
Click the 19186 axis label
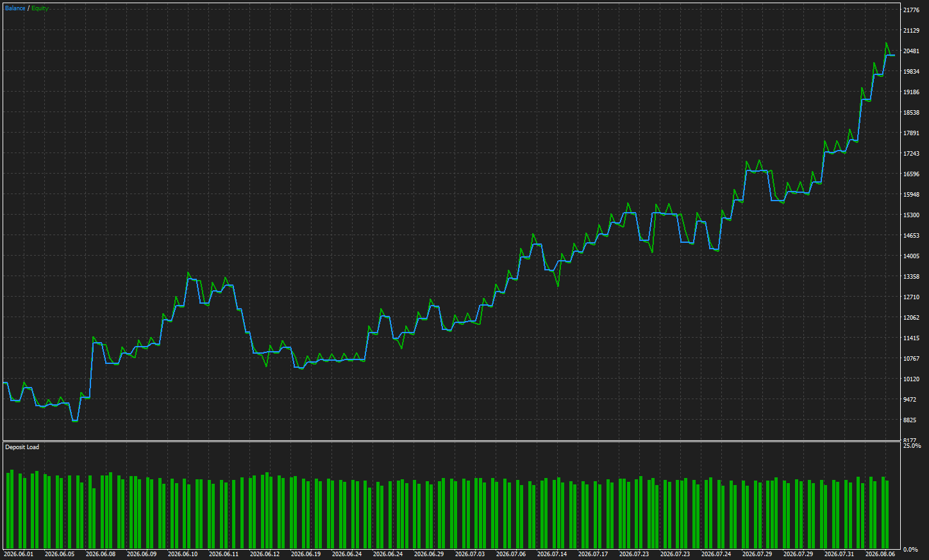pos(911,92)
